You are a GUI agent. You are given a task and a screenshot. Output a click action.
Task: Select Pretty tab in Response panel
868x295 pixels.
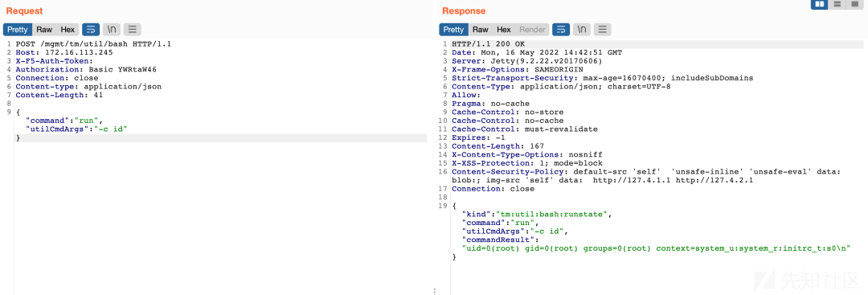(x=454, y=29)
